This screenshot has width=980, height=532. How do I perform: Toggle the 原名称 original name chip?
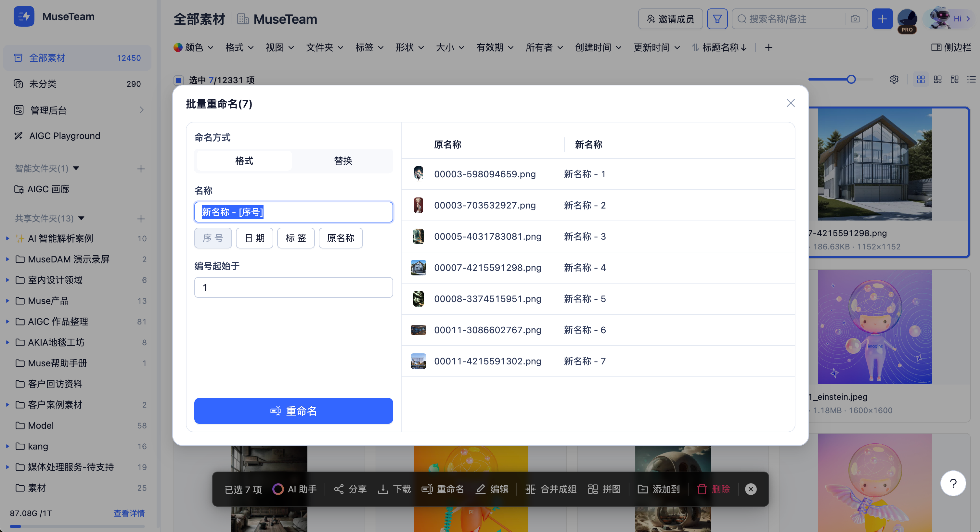pos(341,238)
